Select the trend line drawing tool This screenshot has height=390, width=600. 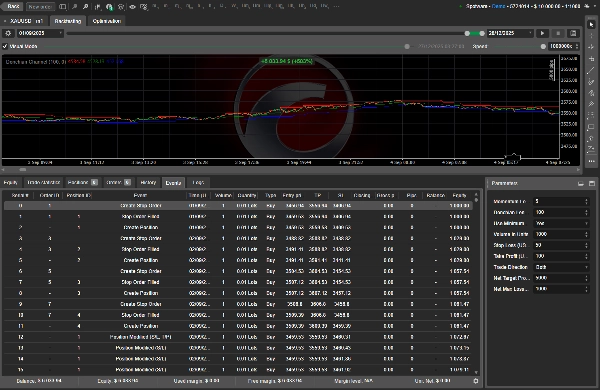coord(592,70)
